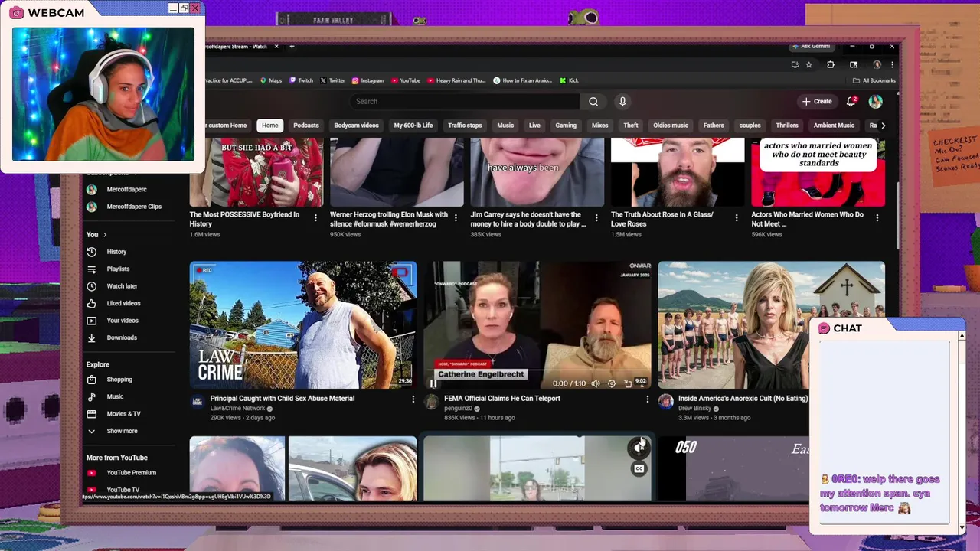Open FEMA Official Claims He Can Teleport title
The height and width of the screenshot is (551, 980).
click(x=504, y=399)
